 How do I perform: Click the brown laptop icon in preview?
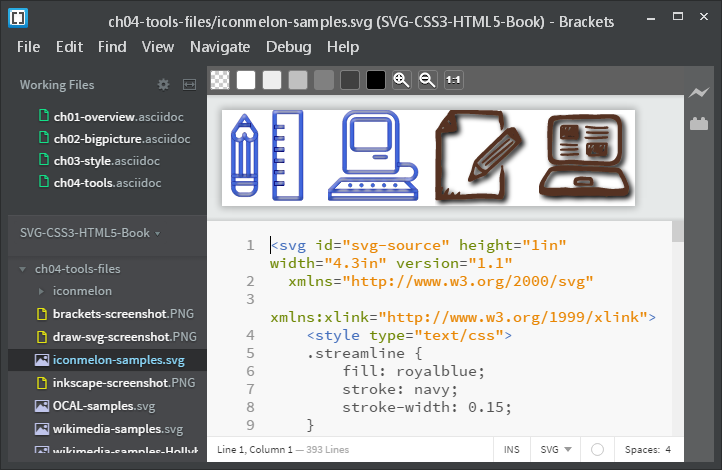[x=584, y=156]
